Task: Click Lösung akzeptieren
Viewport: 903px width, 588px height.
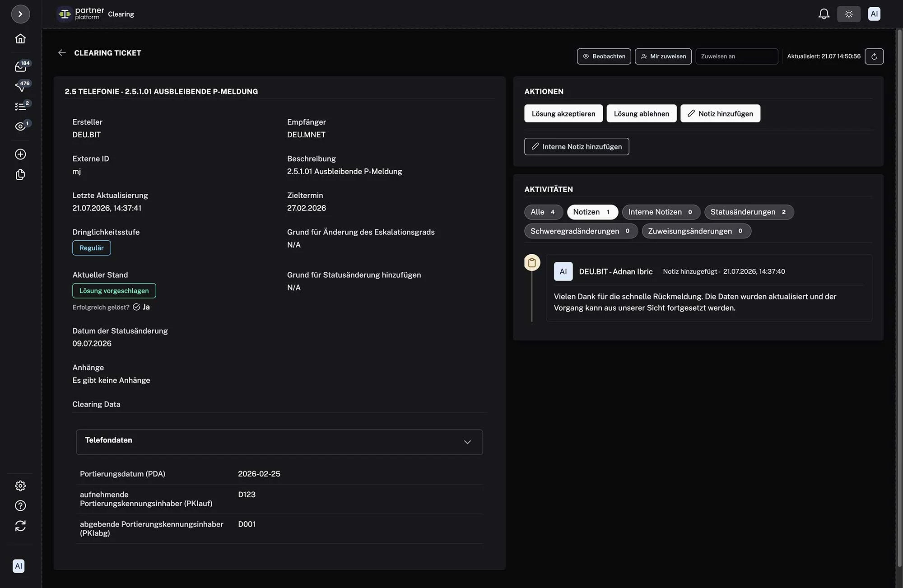Action: point(563,113)
